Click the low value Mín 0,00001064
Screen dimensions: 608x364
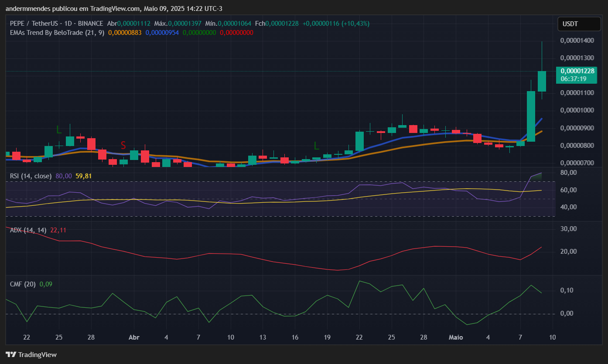[228, 24]
